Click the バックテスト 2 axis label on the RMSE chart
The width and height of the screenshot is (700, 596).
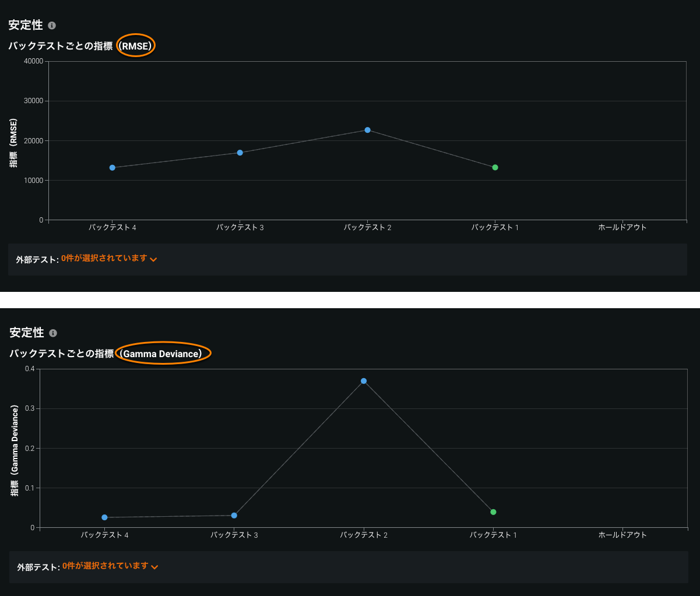[x=368, y=227]
